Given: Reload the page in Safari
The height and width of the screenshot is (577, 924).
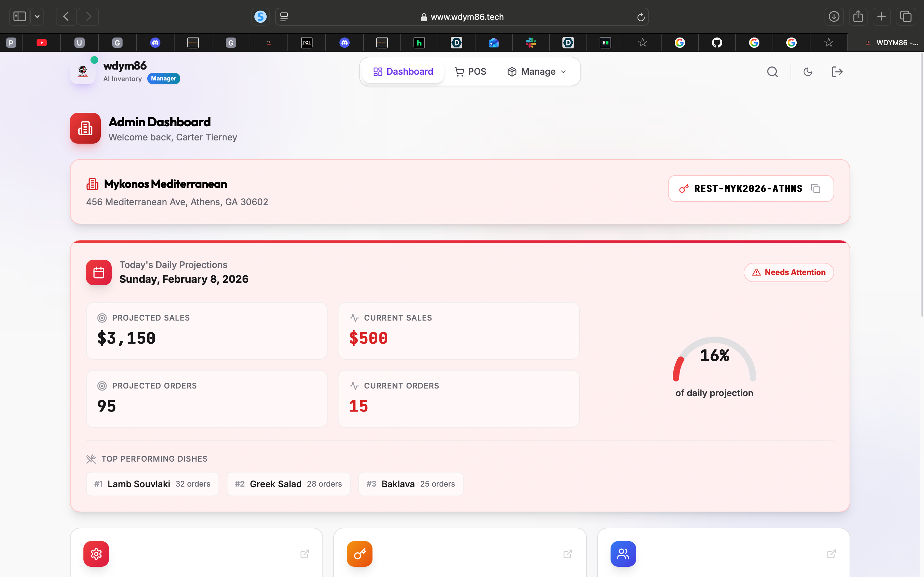Looking at the screenshot, I should 641,17.
